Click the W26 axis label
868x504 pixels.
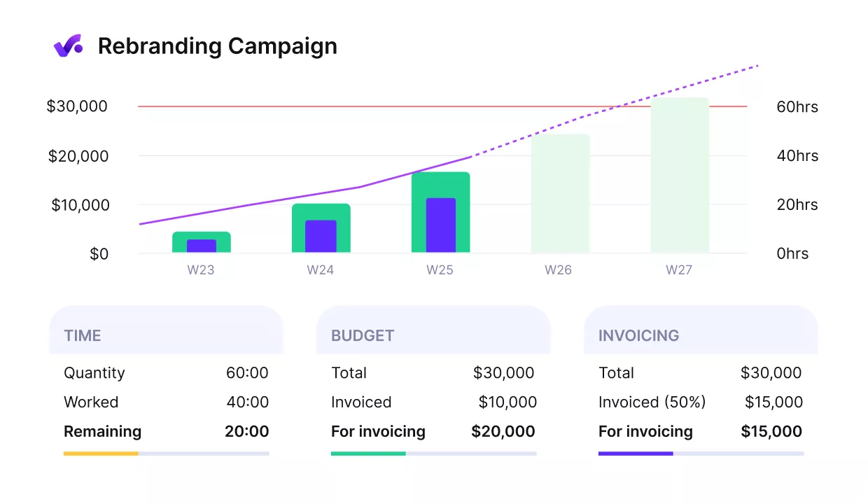click(x=558, y=269)
